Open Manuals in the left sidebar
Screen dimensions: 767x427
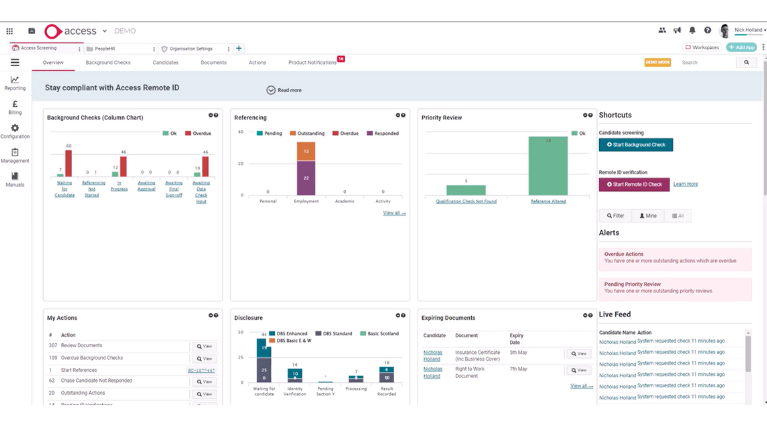tap(15, 179)
